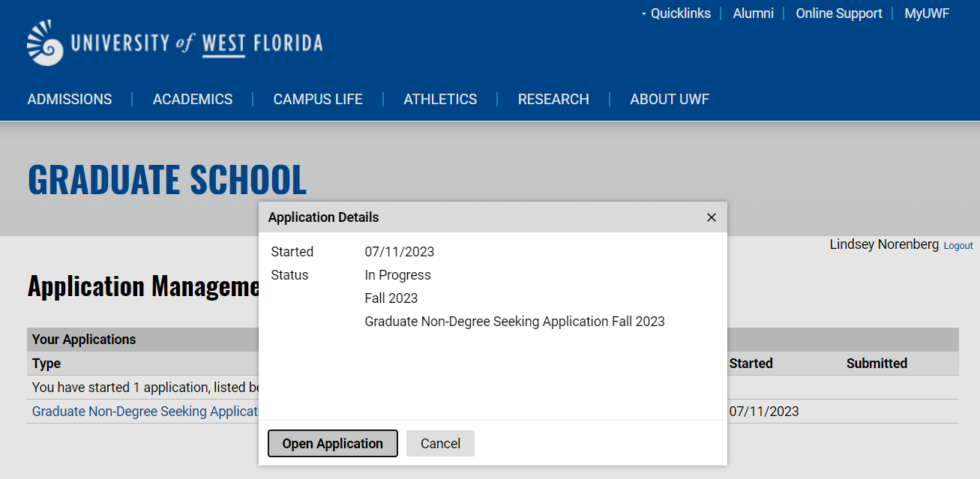Open the Alumni link
The width and height of the screenshot is (980, 479).
[x=753, y=13]
